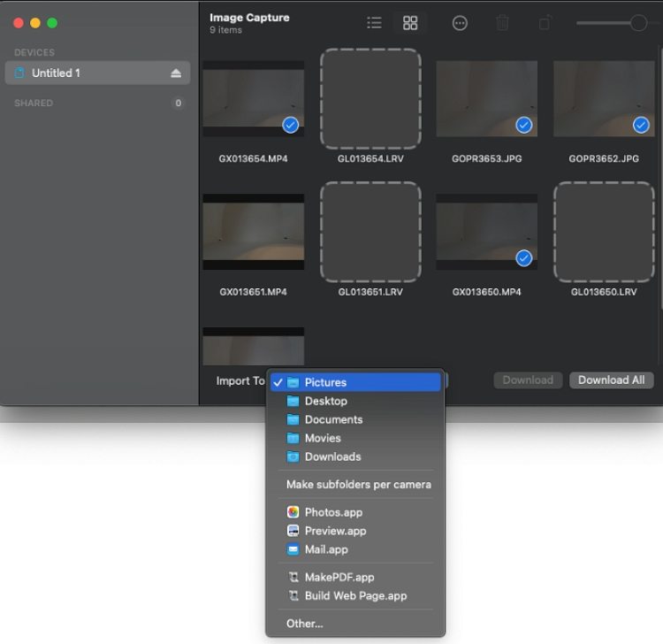Import to Photos.app
Screen dimensions: 663x644
point(355,512)
